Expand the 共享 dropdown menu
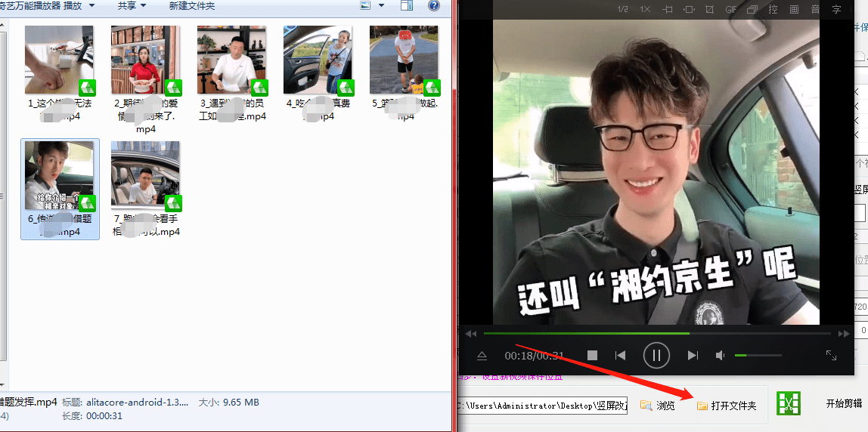 tap(132, 6)
